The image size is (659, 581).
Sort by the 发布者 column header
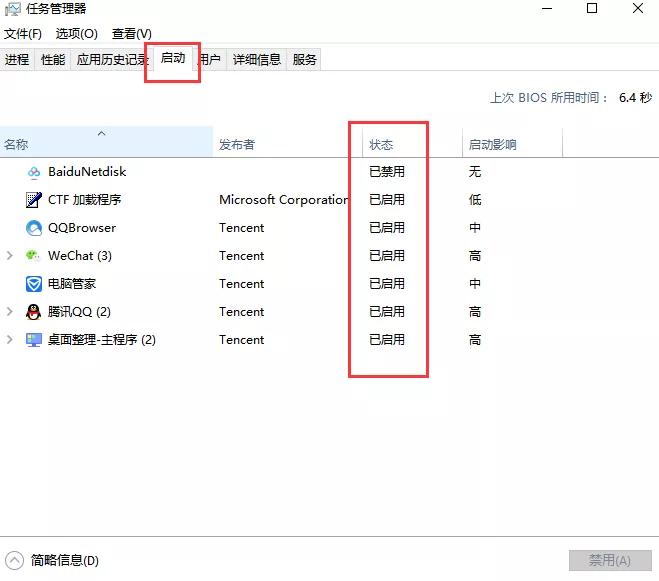click(287, 142)
